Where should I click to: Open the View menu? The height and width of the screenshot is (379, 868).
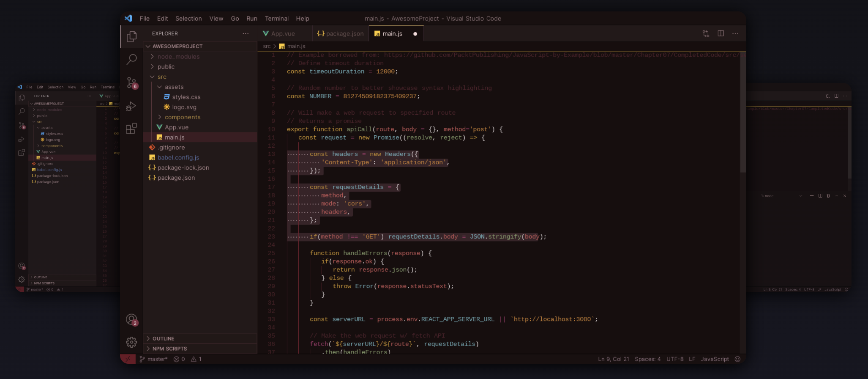pos(216,19)
